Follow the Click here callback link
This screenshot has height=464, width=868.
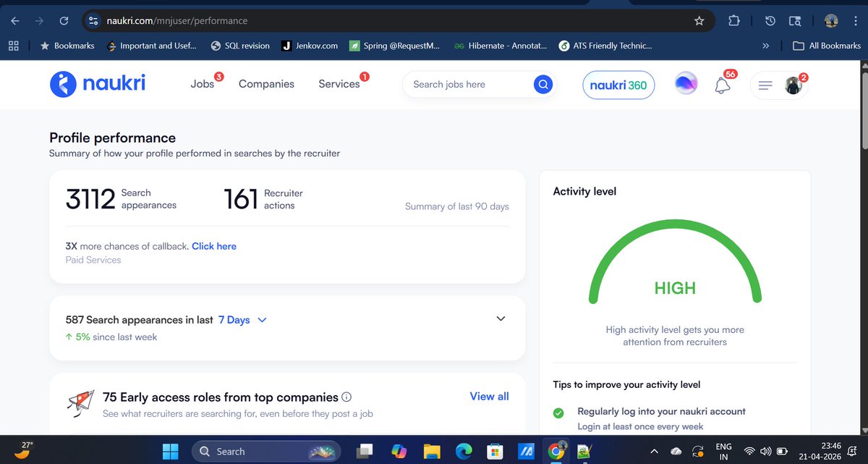(214, 246)
